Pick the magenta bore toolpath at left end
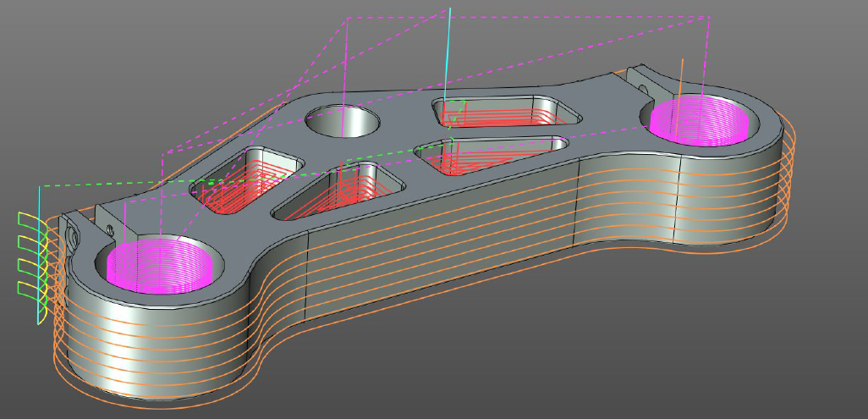 click(x=161, y=264)
